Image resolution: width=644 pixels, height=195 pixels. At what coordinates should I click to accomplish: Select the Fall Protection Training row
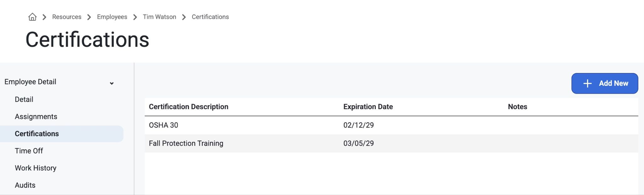coord(391,143)
